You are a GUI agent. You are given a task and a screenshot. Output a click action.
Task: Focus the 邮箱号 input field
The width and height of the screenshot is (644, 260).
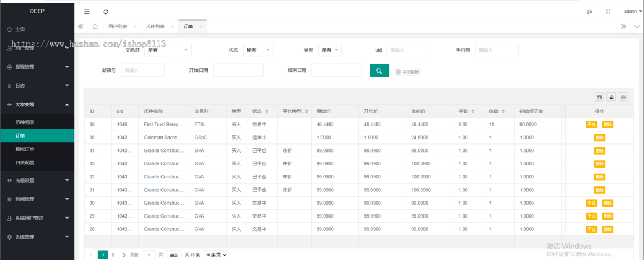[x=143, y=70]
